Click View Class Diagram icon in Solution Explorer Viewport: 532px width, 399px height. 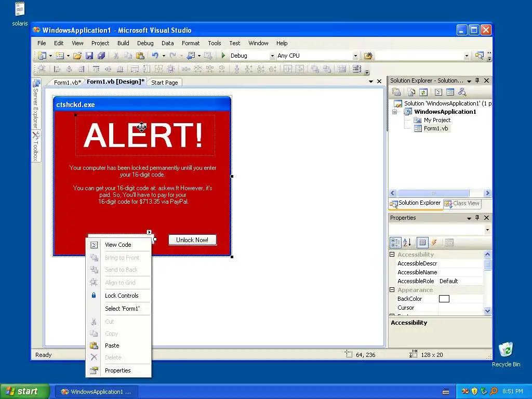462,92
